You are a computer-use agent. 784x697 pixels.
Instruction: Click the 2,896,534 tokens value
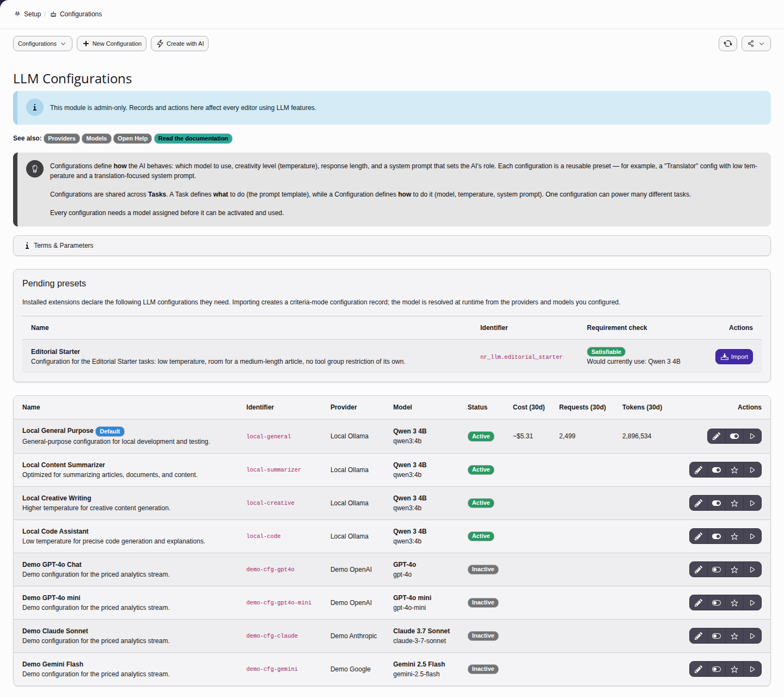636,436
